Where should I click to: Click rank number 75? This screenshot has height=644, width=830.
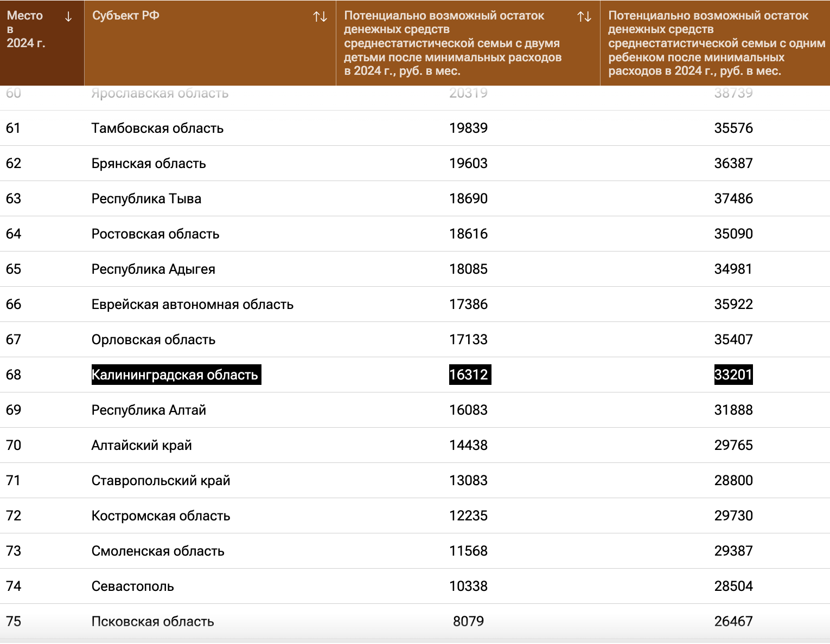click(13, 621)
